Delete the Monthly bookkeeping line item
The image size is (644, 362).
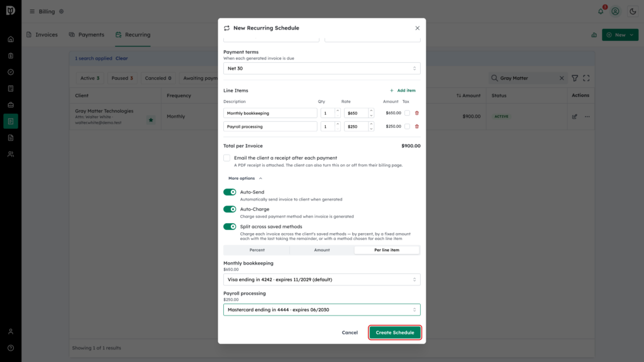[417, 113]
